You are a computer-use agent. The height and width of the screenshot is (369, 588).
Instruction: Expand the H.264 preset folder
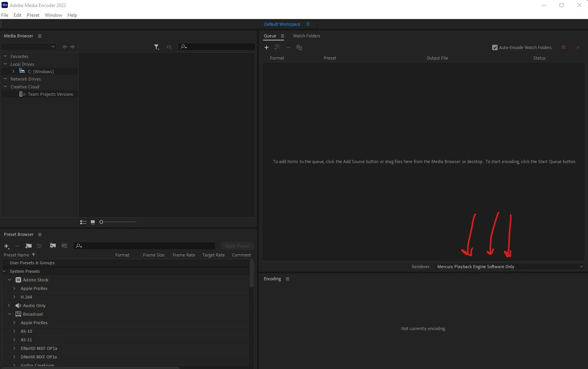click(x=14, y=297)
